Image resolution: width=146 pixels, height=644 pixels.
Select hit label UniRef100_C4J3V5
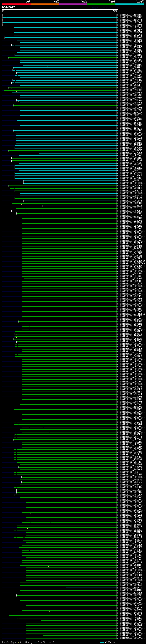click(x=131, y=120)
